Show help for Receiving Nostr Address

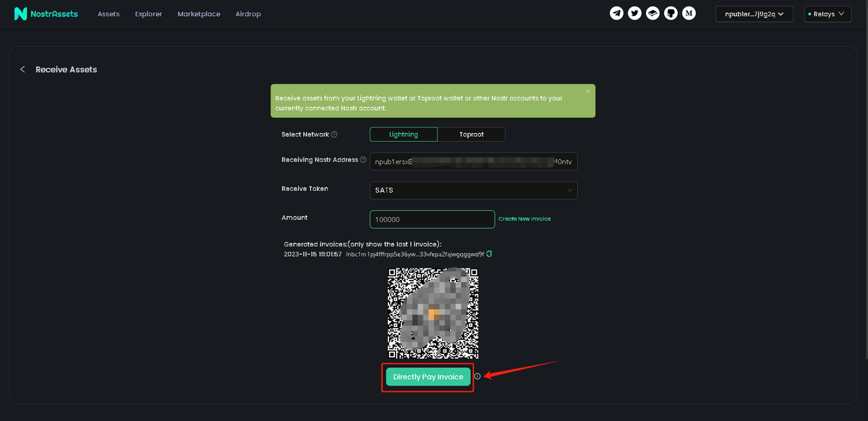363,160
